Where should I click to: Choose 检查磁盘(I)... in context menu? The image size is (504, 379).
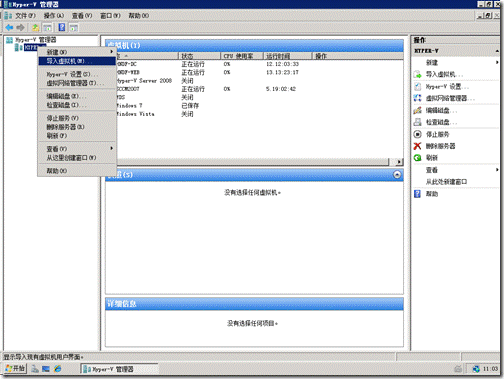[x=77, y=105]
